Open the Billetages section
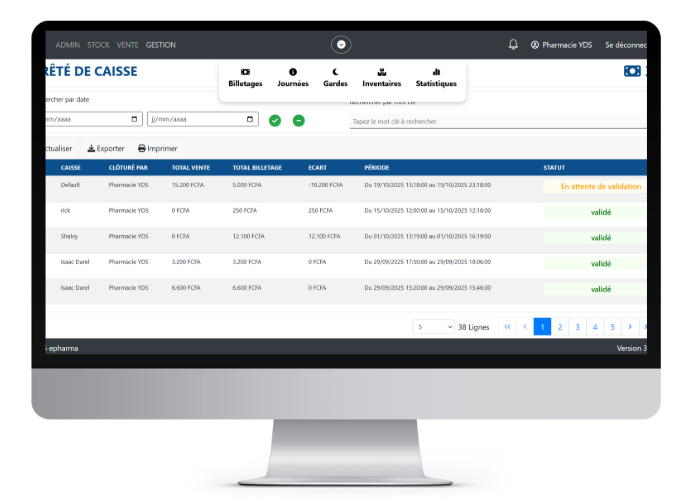Screen dimensions: 681x504 coord(245,78)
